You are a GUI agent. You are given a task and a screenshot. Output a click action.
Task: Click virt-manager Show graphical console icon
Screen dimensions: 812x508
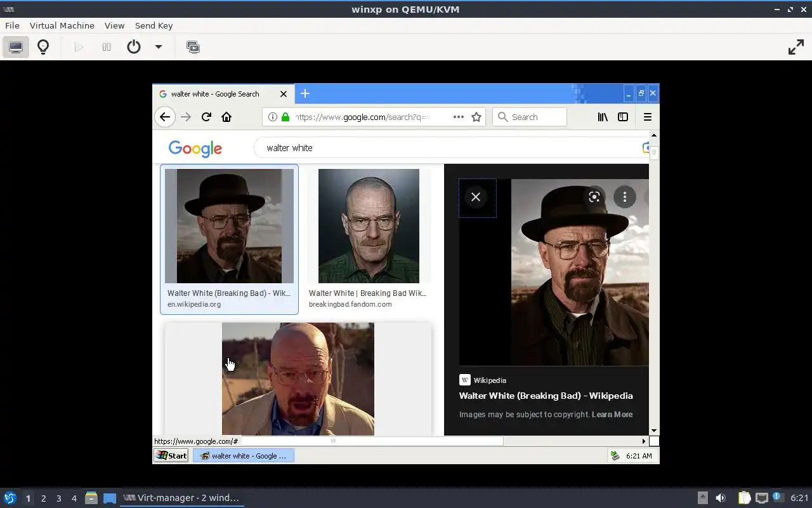(x=16, y=47)
